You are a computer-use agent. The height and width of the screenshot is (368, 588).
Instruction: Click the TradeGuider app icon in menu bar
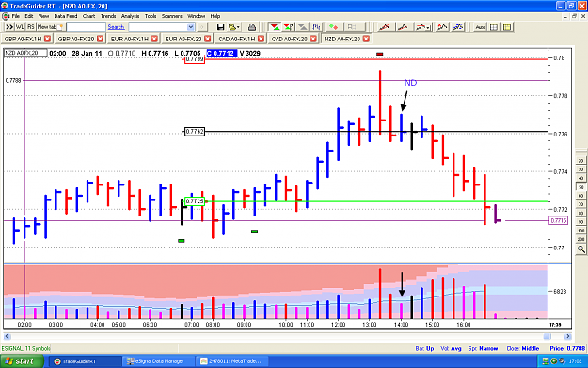tap(6, 16)
